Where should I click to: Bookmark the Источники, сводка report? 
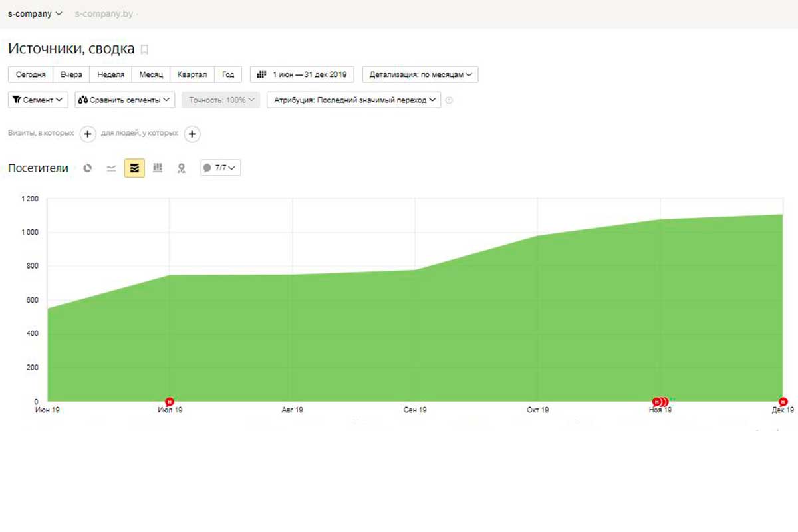145,49
